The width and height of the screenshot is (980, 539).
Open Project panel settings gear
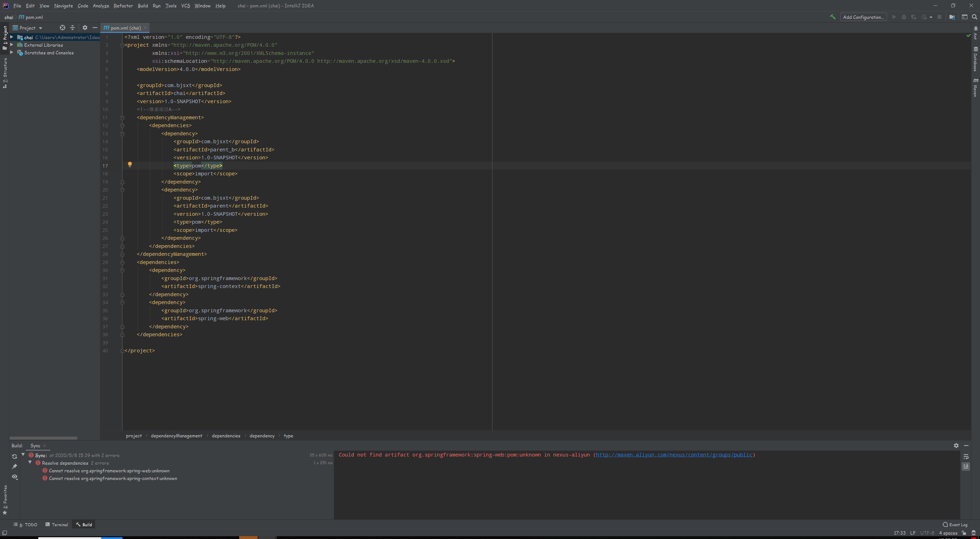85,28
